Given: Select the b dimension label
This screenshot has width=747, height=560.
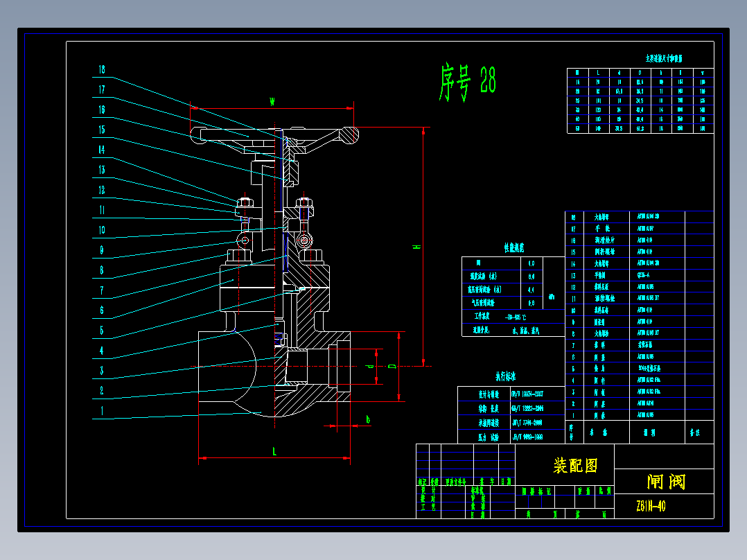Looking at the screenshot, I should tap(368, 419).
